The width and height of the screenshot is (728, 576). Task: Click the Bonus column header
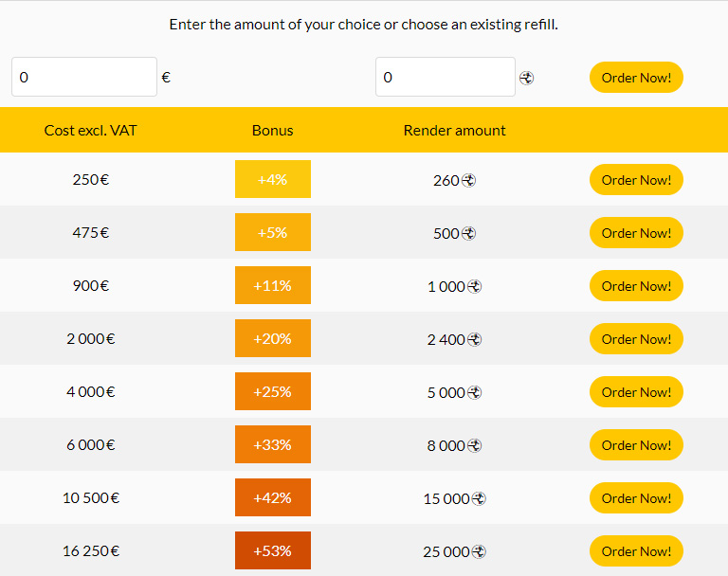pos(273,131)
